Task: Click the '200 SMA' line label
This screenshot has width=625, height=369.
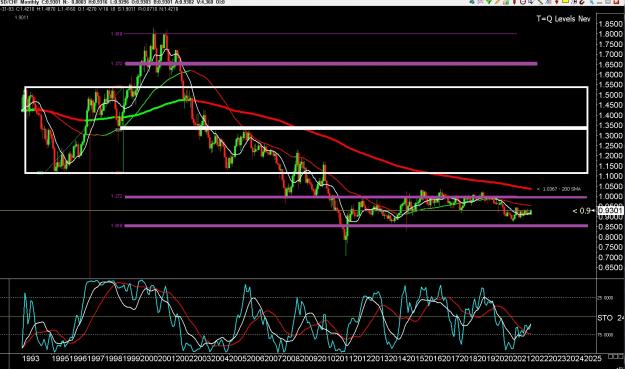Action: pos(559,189)
